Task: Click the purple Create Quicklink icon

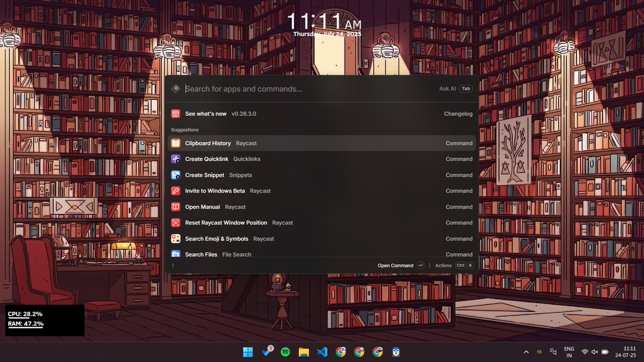Action: [175, 159]
